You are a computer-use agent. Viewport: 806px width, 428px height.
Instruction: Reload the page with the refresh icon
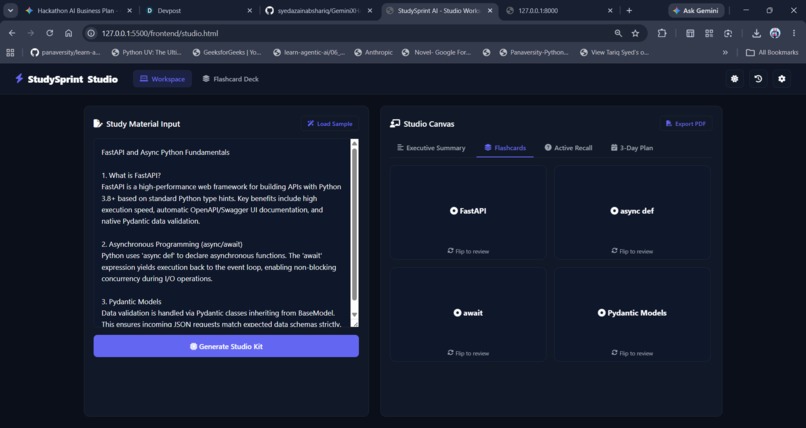click(x=49, y=33)
